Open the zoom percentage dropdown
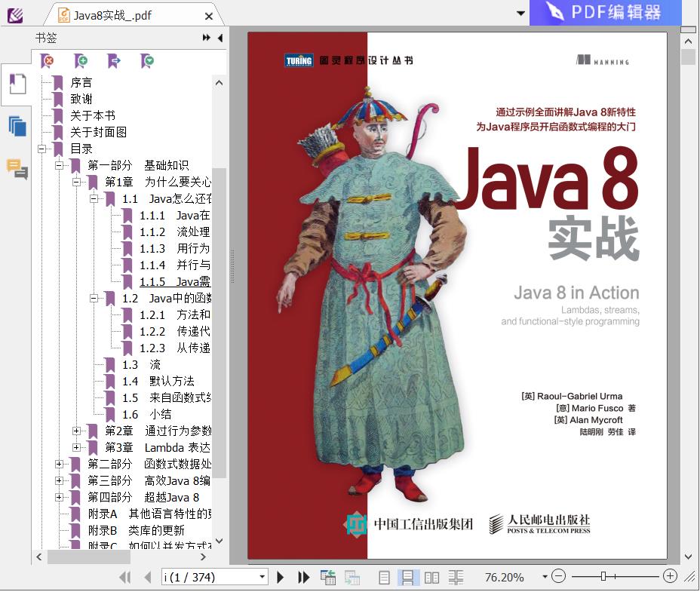This screenshot has width=700, height=592. tap(545, 577)
